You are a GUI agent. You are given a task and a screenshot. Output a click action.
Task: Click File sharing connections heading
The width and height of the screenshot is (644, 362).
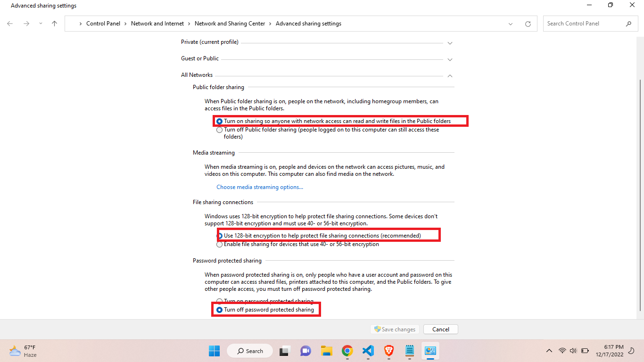tap(223, 202)
